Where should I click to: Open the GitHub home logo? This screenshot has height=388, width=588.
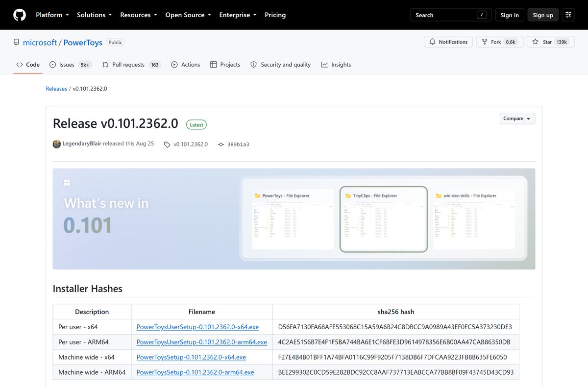(x=20, y=15)
